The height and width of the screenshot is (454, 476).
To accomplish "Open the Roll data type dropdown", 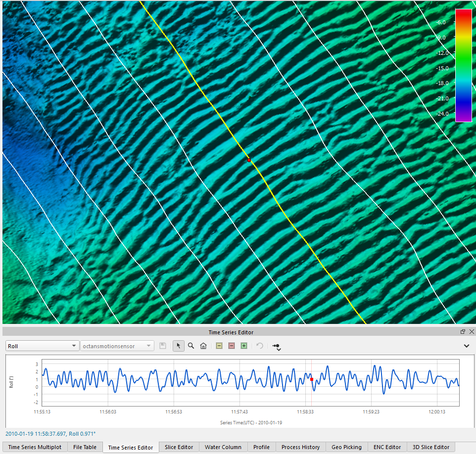I will [x=42, y=346].
